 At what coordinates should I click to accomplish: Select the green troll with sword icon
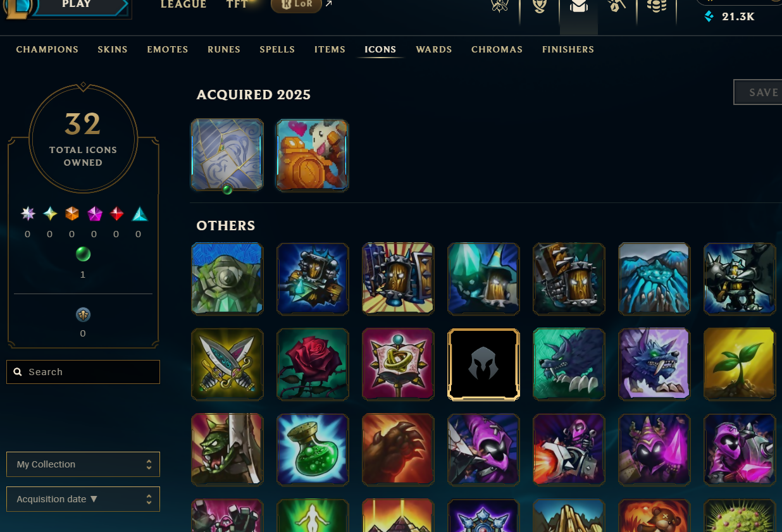(x=227, y=450)
